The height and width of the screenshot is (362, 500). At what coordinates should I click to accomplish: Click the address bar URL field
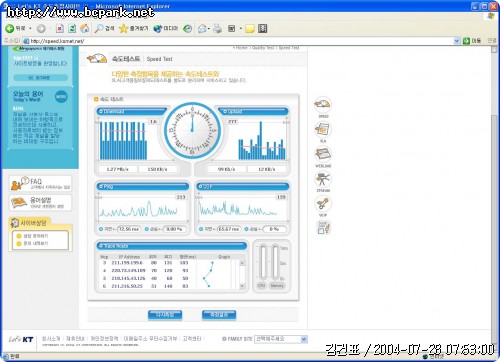click(238, 41)
